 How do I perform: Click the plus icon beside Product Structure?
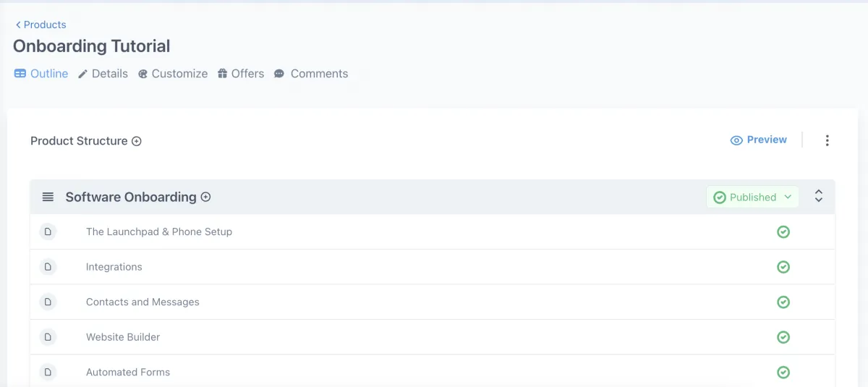click(136, 141)
